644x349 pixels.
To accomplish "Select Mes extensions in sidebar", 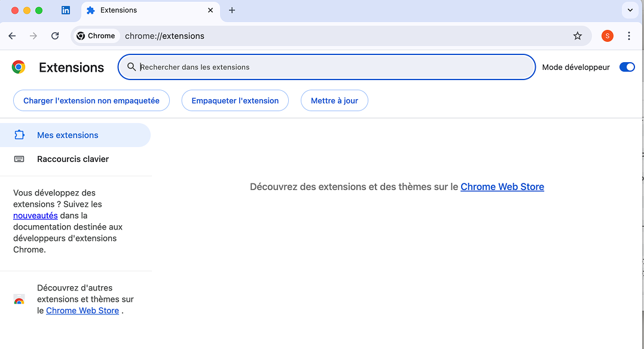I will pyautogui.click(x=75, y=135).
